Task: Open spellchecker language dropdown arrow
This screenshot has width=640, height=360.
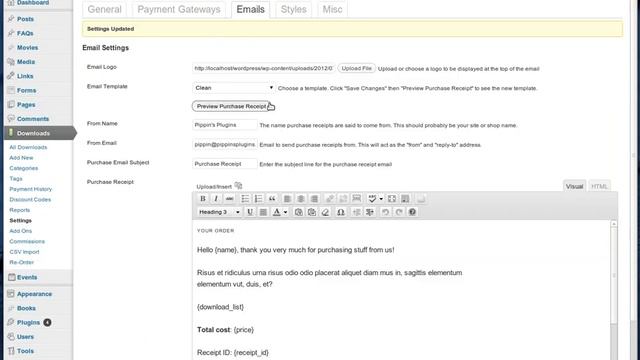Action: coord(381,199)
